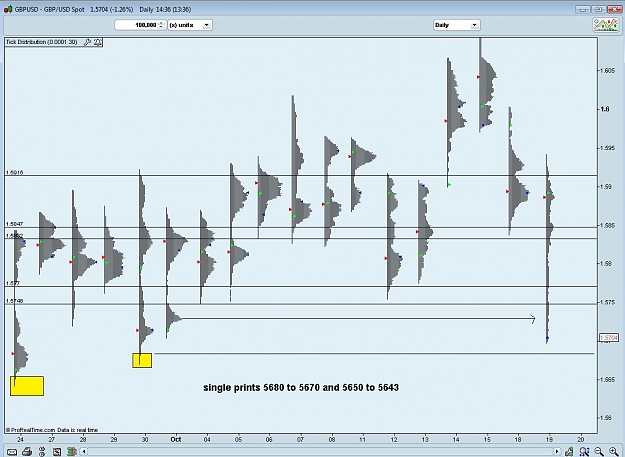Click the Oct date label on time axis

tap(176, 439)
